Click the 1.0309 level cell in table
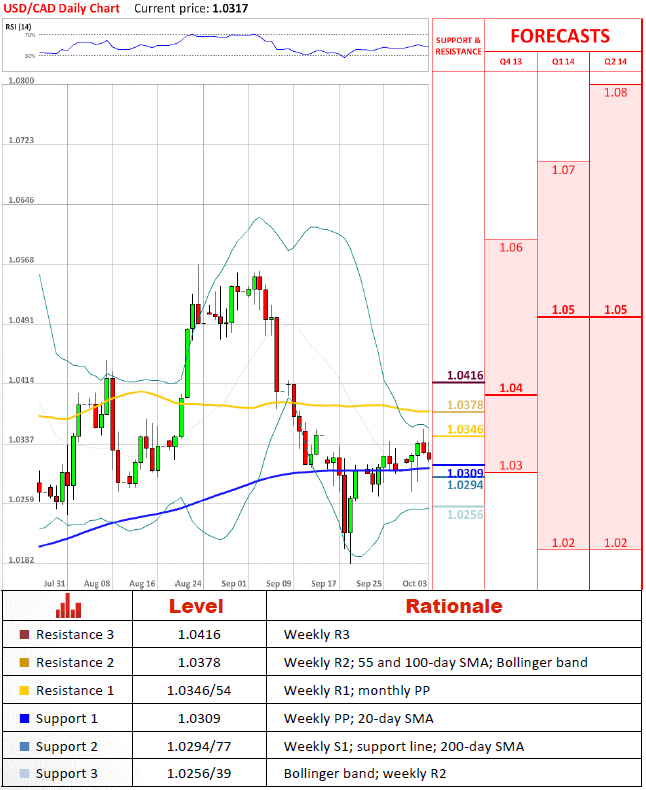646x790 pixels. tap(199, 718)
